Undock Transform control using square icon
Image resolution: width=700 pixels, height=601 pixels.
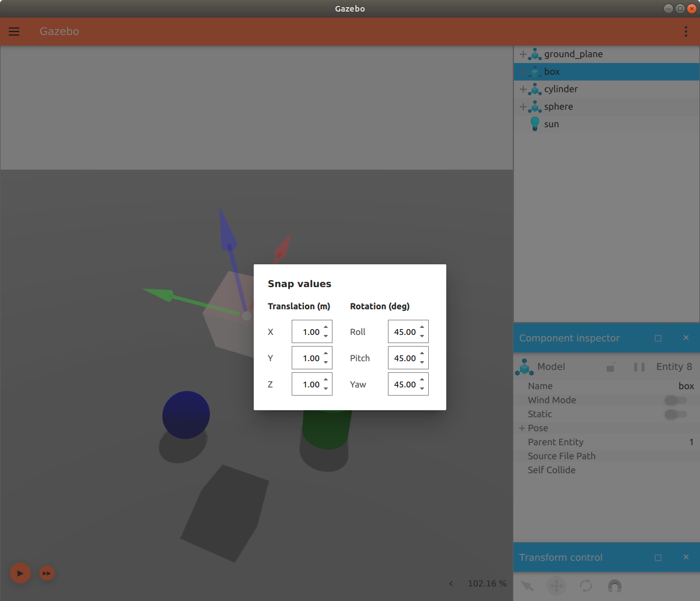(x=658, y=557)
